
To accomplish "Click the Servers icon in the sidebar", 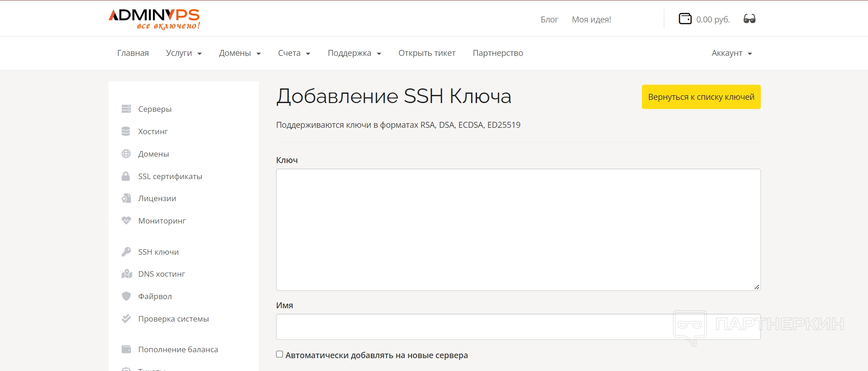I will pyautogui.click(x=126, y=109).
